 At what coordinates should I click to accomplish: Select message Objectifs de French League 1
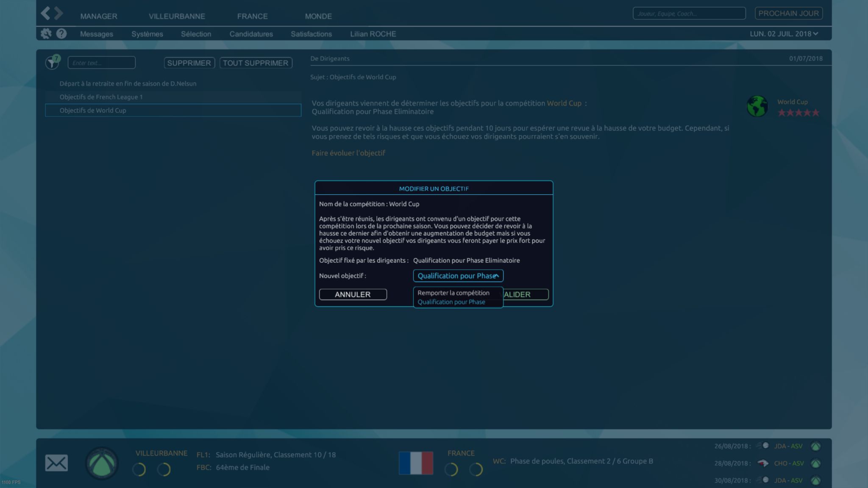(x=173, y=97)
